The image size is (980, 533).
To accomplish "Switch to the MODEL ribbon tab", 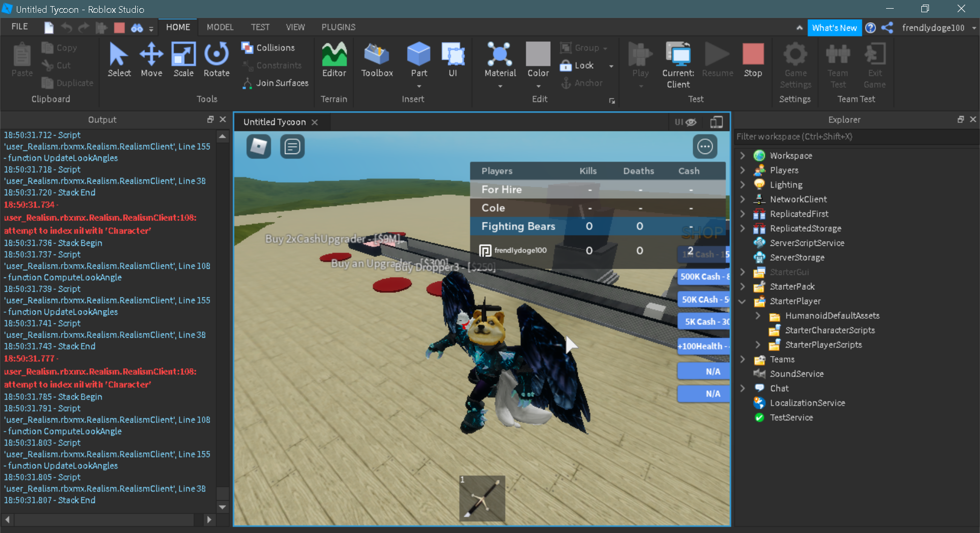I will (x=219, y=27).
